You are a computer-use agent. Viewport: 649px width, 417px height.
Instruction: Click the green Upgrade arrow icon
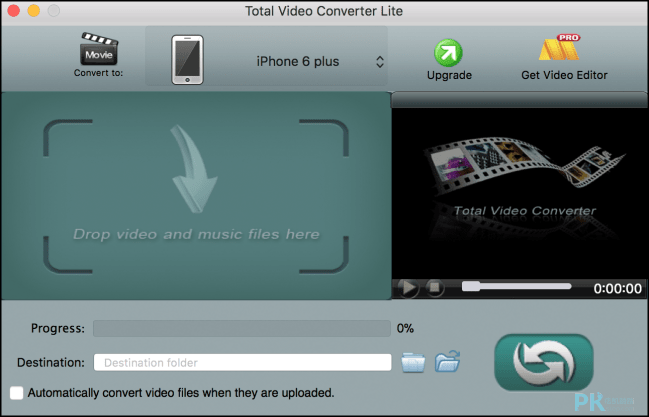(x=448, y=53)
